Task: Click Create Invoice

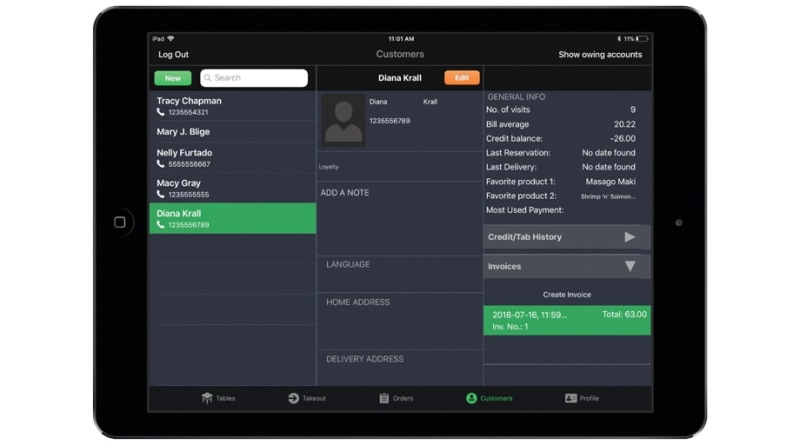Action: coord(567,294)
